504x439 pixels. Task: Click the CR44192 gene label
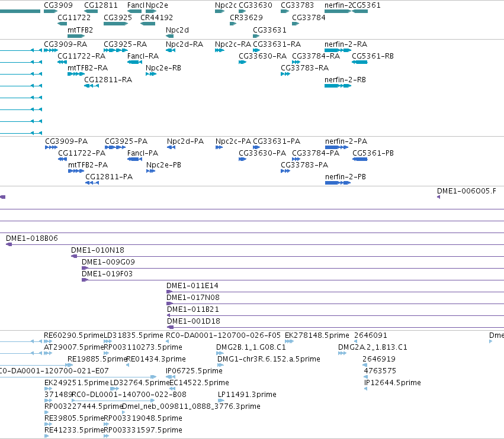click(156, 18)
